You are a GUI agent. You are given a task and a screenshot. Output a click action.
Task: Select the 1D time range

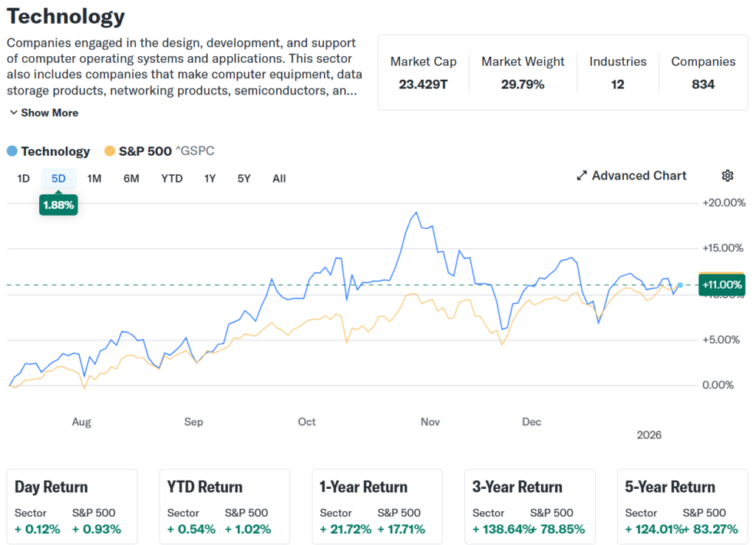[24, 178]
